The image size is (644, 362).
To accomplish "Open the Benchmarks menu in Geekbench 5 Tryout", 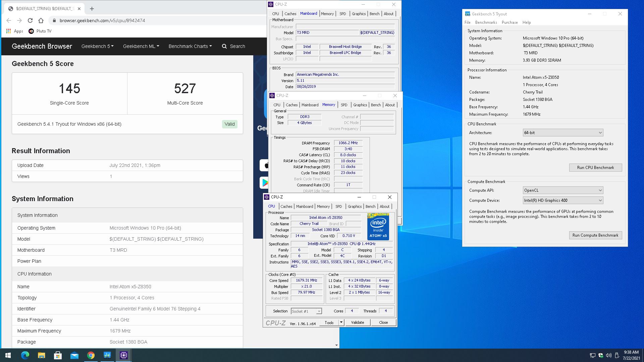I will pos(486,22).
